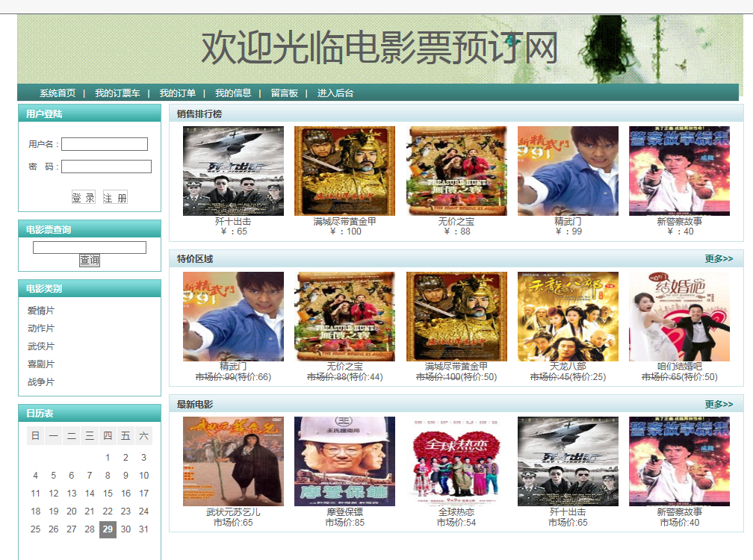This screenshot has height=560, width=753.
Task: Focus the 用户名 input field
Action: coord(105,144)
